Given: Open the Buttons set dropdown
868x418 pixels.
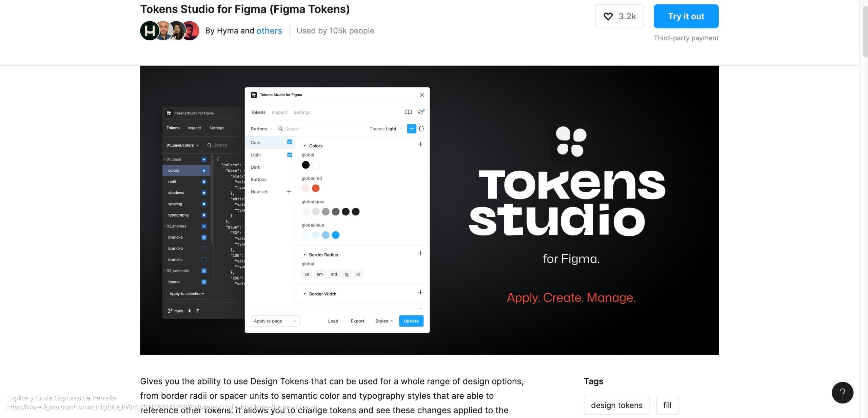Looking at the screenshot, I should click(x=262, y=129).
